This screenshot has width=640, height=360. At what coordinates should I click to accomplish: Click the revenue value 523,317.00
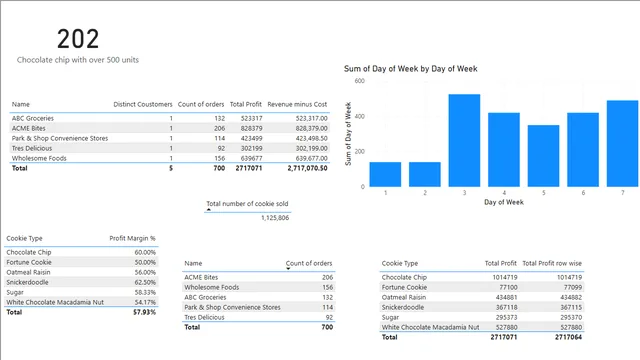(x=311, y=118)
